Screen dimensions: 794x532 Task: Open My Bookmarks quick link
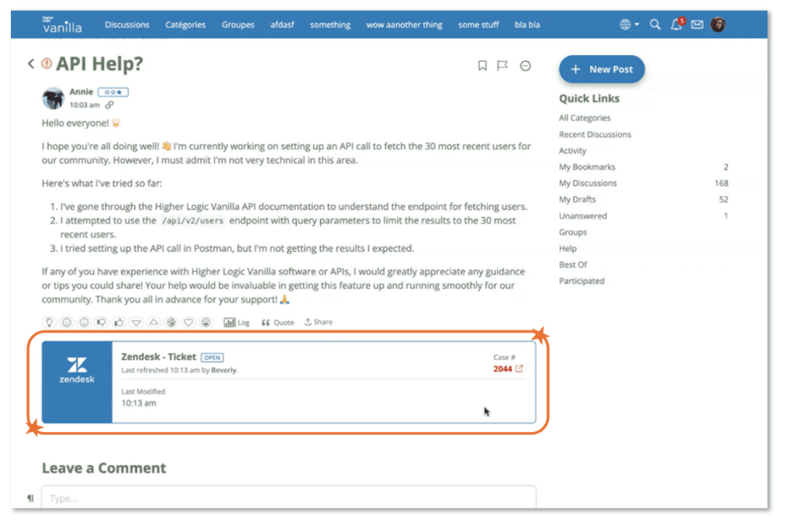point(587,167)
